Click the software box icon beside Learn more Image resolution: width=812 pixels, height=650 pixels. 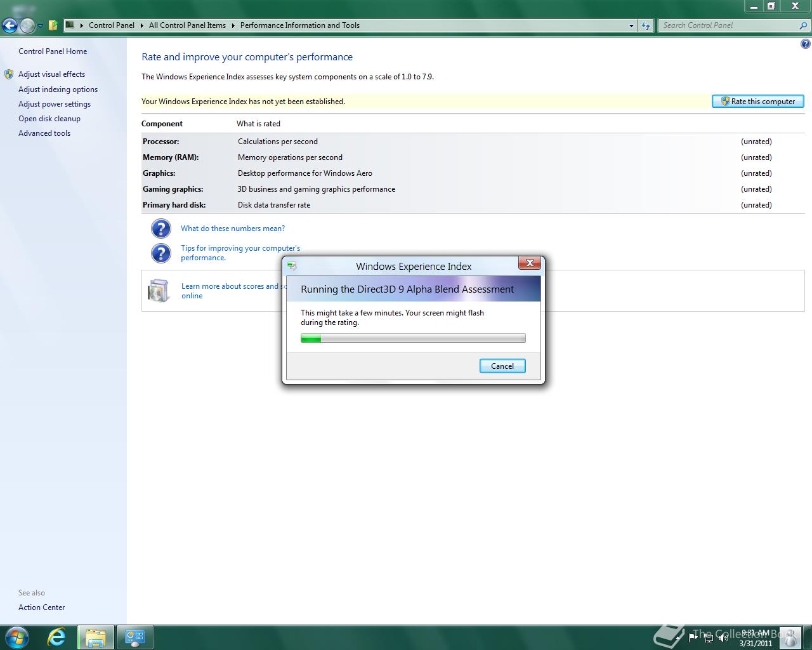159,291
